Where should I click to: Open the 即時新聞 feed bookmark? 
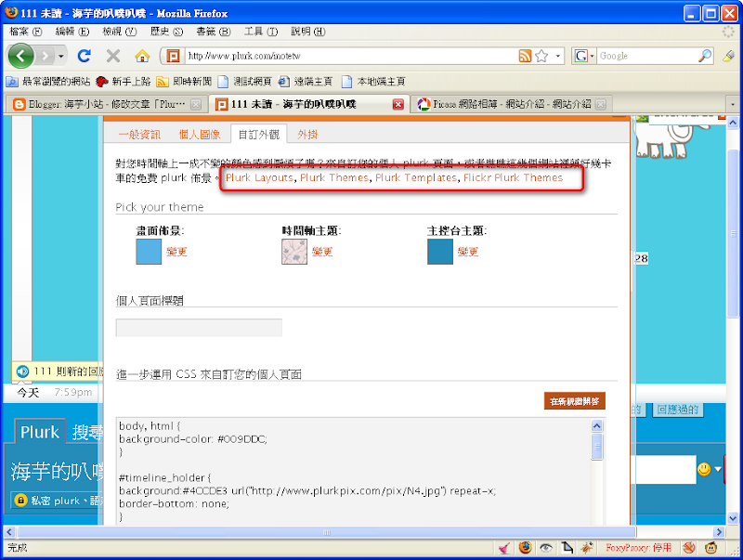(x=184, y=82)
